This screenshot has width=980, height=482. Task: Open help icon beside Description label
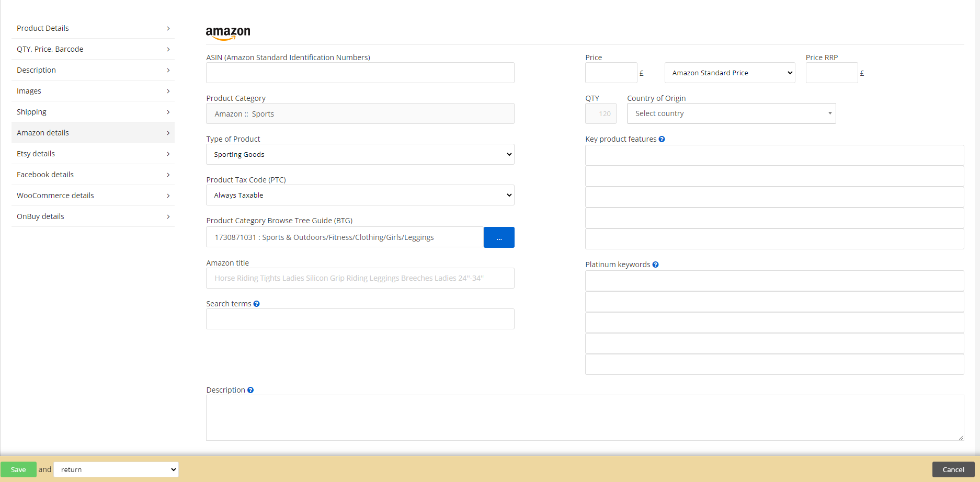point(250,390)
